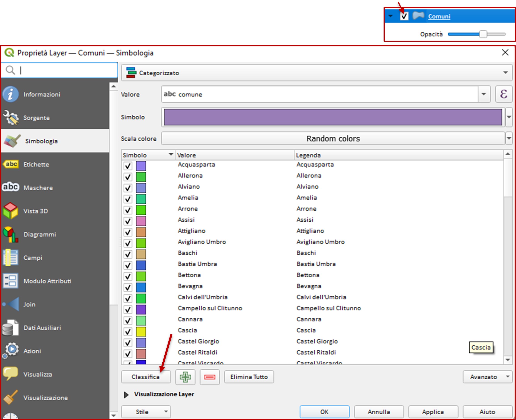516x420 pixels.
Task: Switch to the Etichette tab
Action: click(x=36, y=164)
